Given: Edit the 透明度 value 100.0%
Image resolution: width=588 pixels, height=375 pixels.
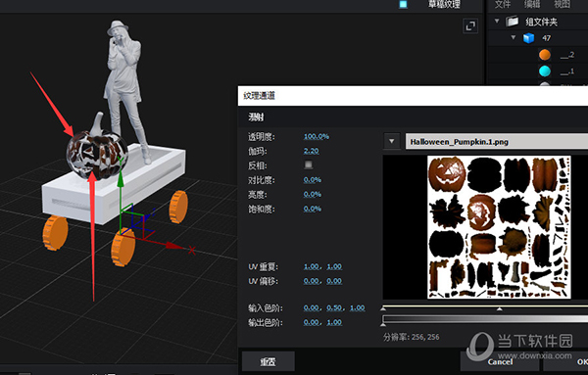Looking at the screenshot, I should click(317, 136).
